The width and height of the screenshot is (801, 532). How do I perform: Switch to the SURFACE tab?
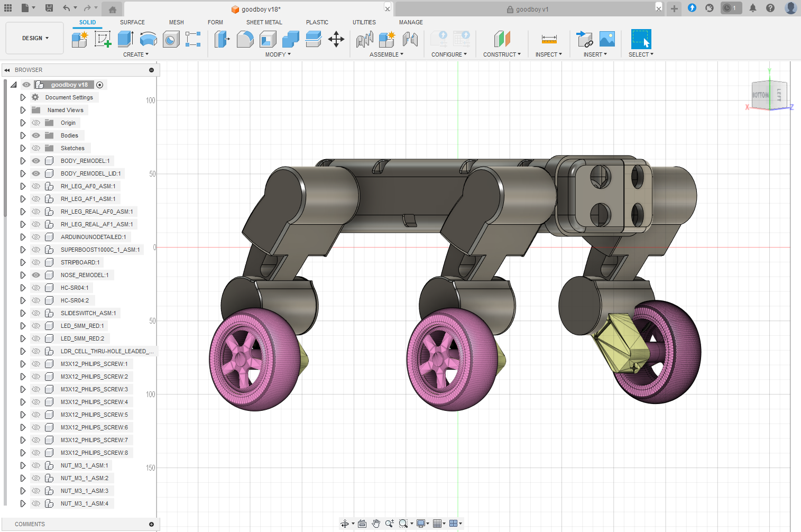[x=132, y=22]
